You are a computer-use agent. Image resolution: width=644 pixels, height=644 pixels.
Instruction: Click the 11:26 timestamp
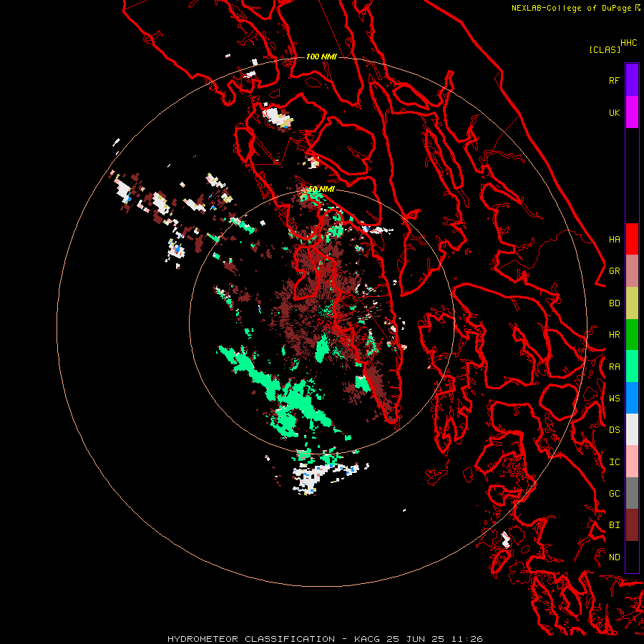[466, 639]
